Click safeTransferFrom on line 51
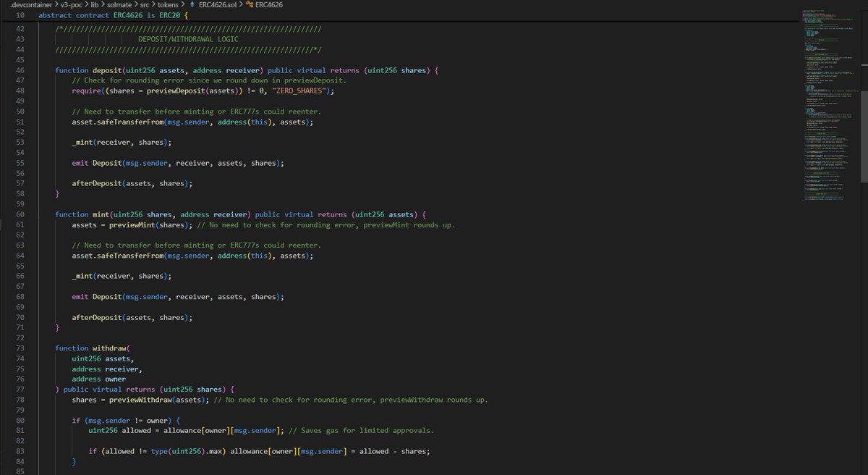This screenshot has width=868, height=475. [132, 122]
